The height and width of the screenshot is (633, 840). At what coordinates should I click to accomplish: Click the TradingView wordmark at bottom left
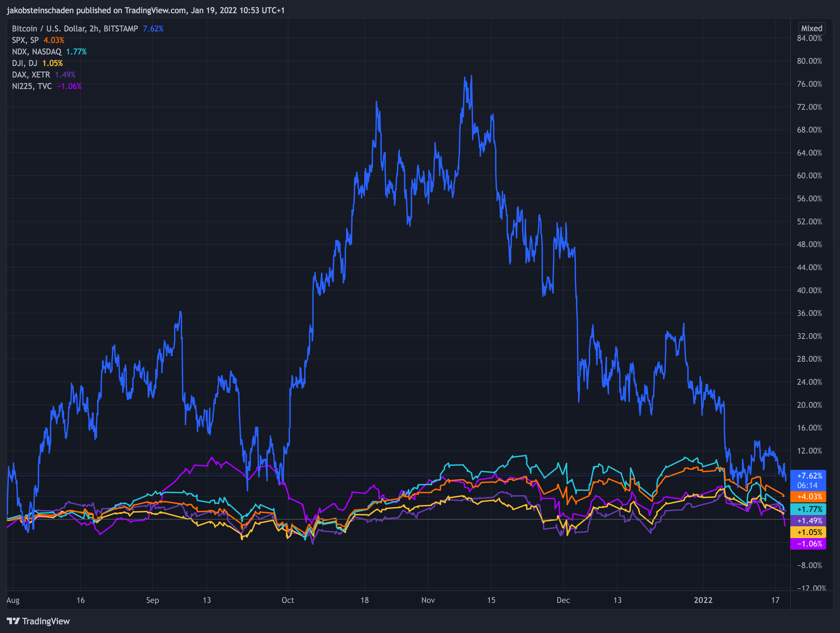coord(46,621)
